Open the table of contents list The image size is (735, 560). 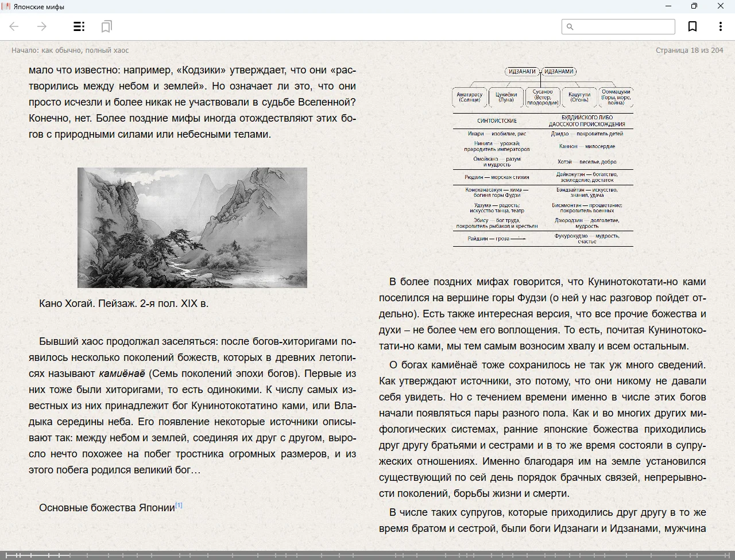pyautogui.click(x=79, y=26)
